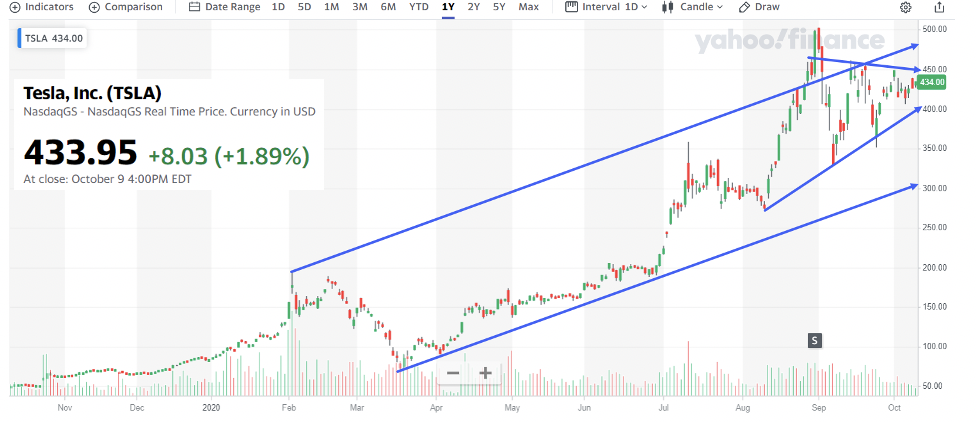Viewport: 976px width, 422px height.
Task: Open the Candle chart type dropdown
Action: click(693, 7)
